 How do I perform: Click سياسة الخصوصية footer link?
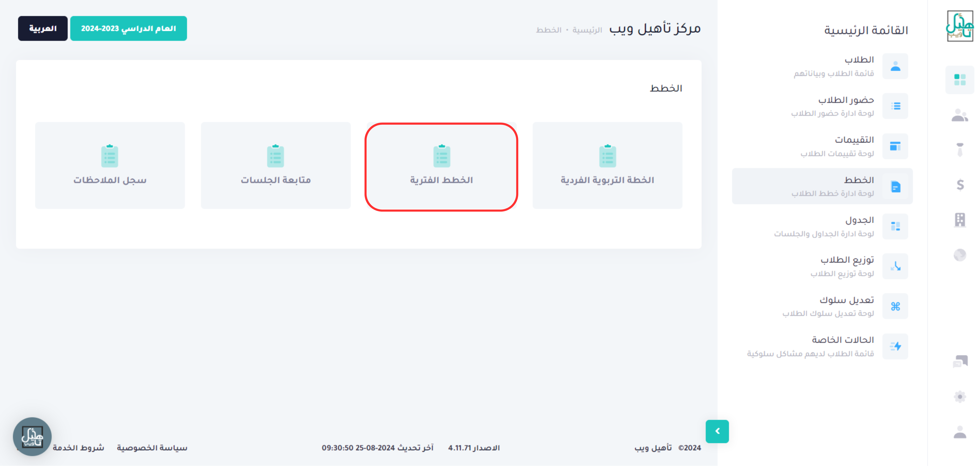(152, 448)
